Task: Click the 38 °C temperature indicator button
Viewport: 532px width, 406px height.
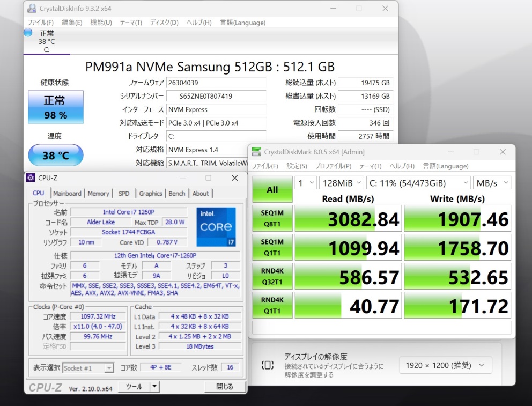Action: coord(56,155)
